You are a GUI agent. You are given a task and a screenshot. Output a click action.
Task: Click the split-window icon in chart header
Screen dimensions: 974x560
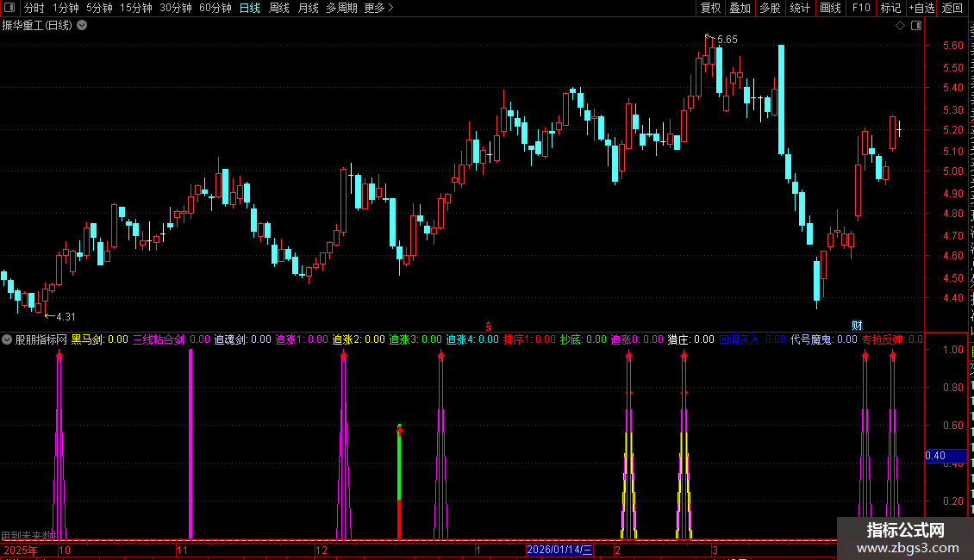coord(916,26)
